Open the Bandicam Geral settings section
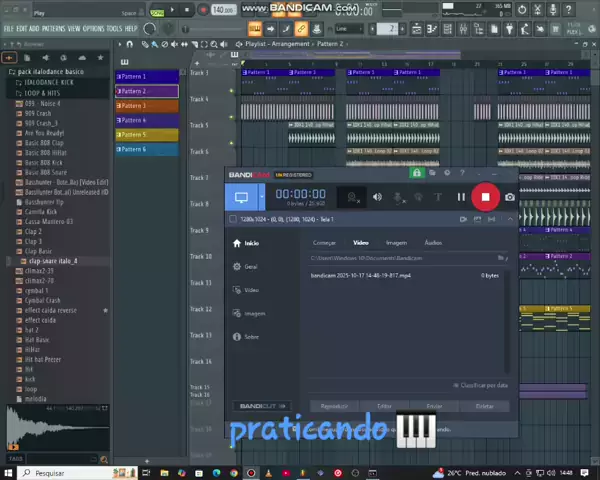This screenshot has width=600, height=480. tap(250, 267)
